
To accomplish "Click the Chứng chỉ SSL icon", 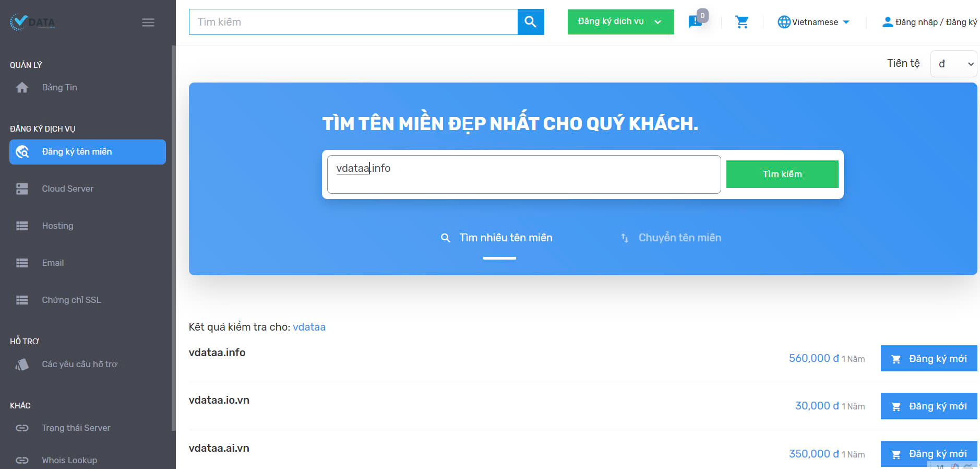I will (x=22, y=300).
